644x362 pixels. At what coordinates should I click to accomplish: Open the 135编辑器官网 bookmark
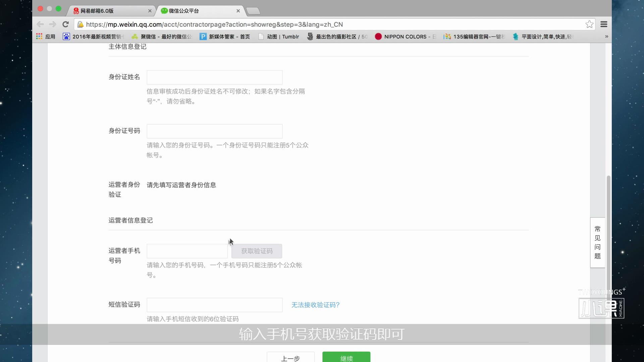tap(473, 37)
